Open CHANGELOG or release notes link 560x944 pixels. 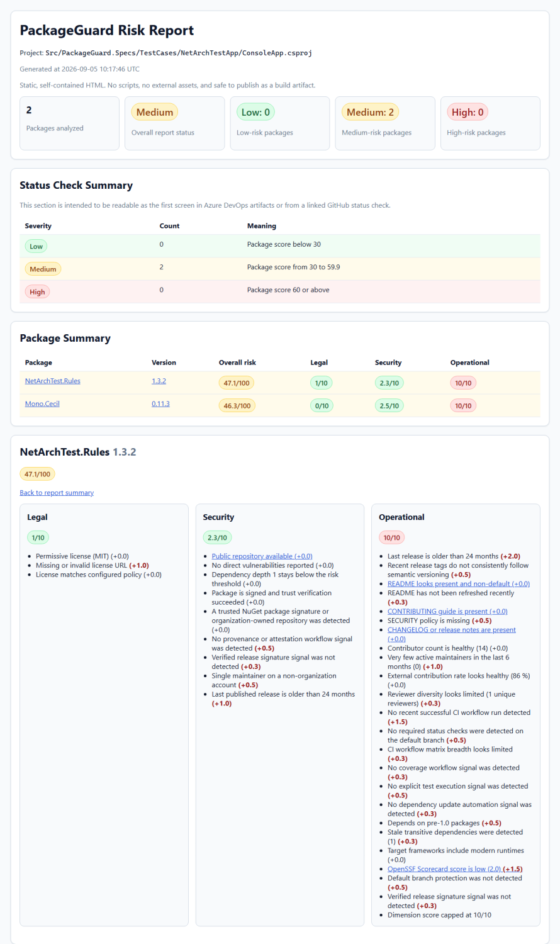pyautogui.click(x=452, y=634)
